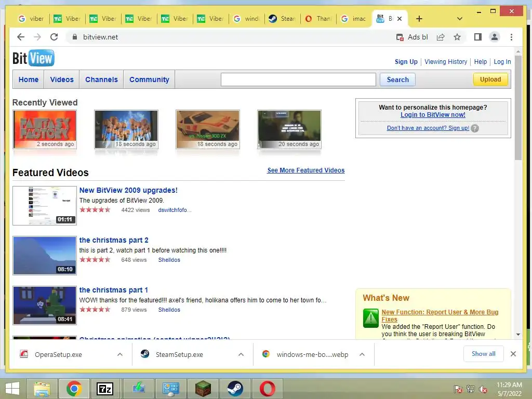Open the tab search chevron
Viewport: 532px width, 399px height.
pyautogui.click(x=459, y=19)
